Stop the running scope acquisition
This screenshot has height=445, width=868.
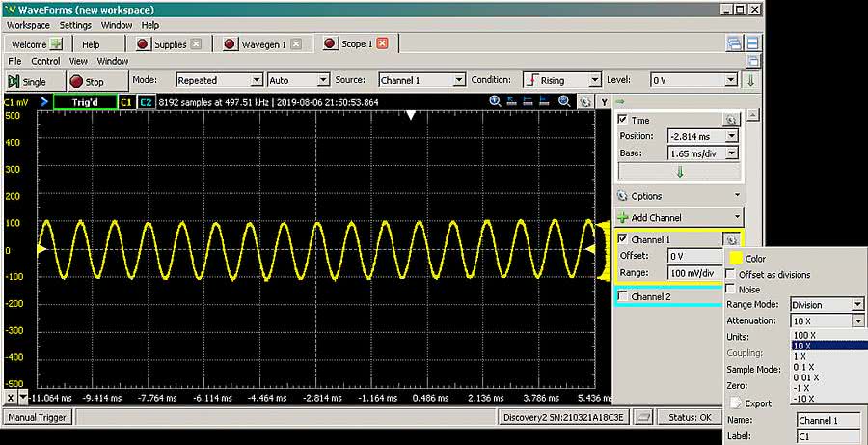point(87,82)
